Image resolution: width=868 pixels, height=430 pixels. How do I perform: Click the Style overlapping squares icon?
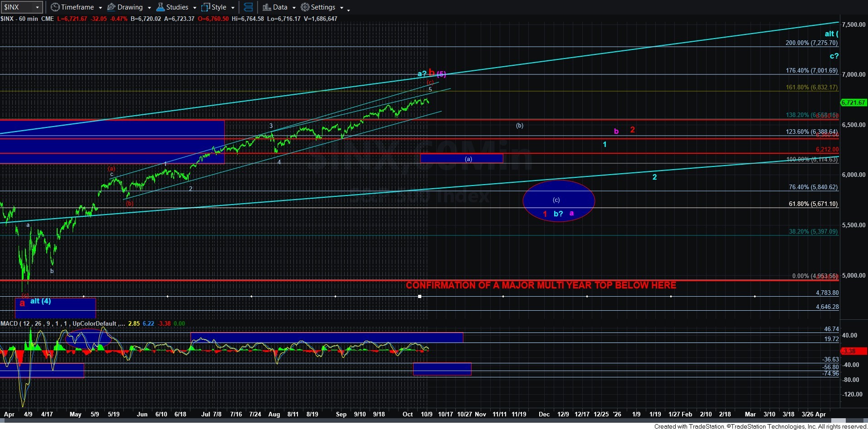(x=205, y=7)
